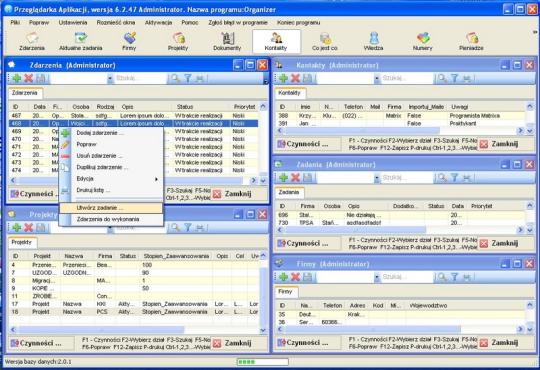This screenshot has width=540, height=370.
Task: Click the Priorytet column header in Zdarzenia table
Action: (245, 107)
